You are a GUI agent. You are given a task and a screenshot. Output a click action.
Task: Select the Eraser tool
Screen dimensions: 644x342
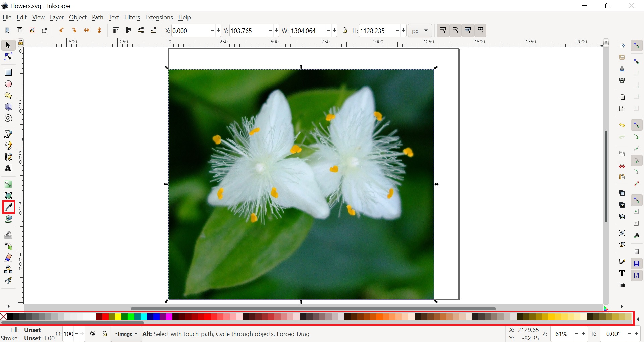click(8, 258)
